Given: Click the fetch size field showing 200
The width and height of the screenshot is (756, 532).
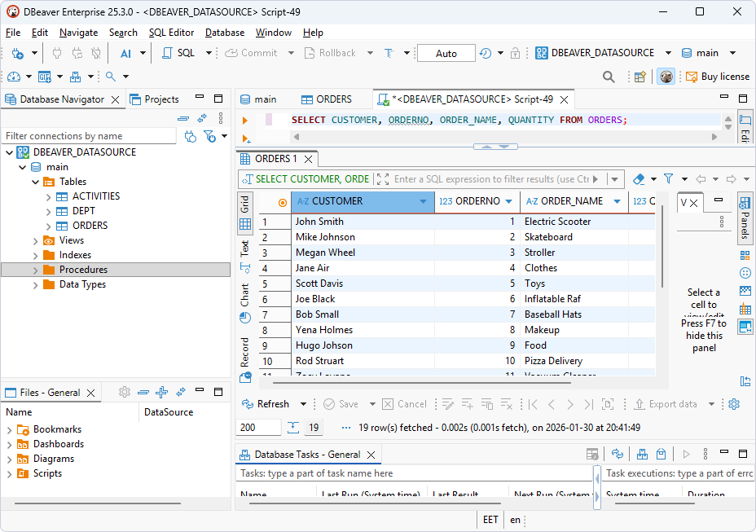Looking at the screenshot, I should click(x=257, y=427).
